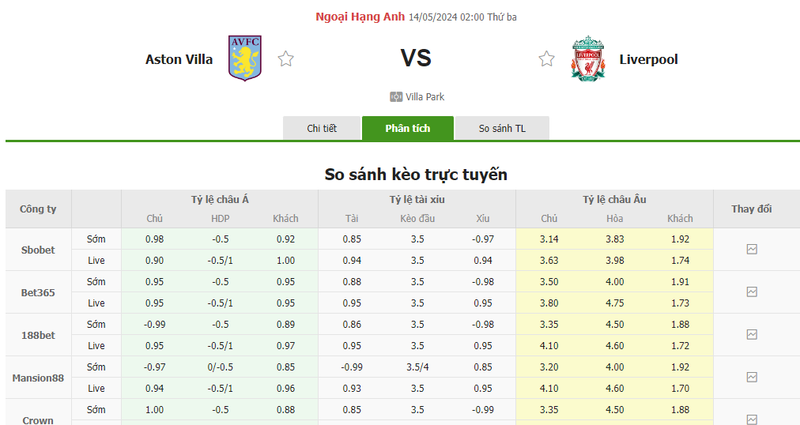Click the Liverpool club crest

pos(588,58)
